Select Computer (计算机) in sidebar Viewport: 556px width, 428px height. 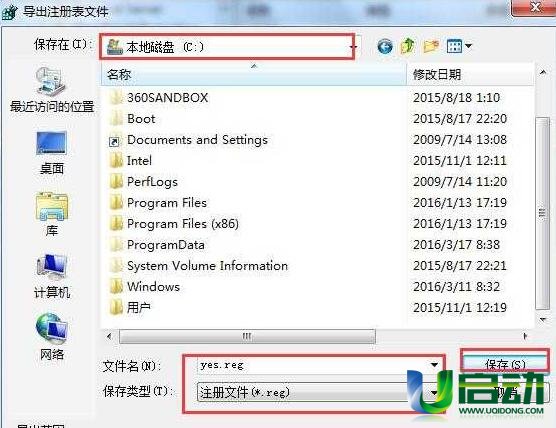(52, 277)
